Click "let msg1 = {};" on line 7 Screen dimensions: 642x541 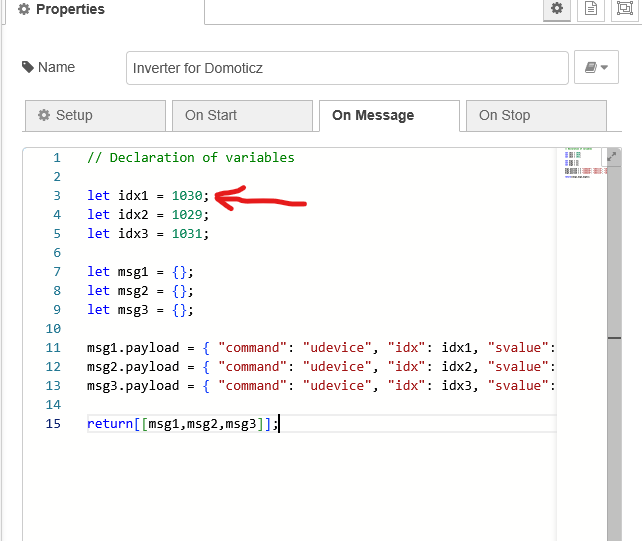coord(140,272)
